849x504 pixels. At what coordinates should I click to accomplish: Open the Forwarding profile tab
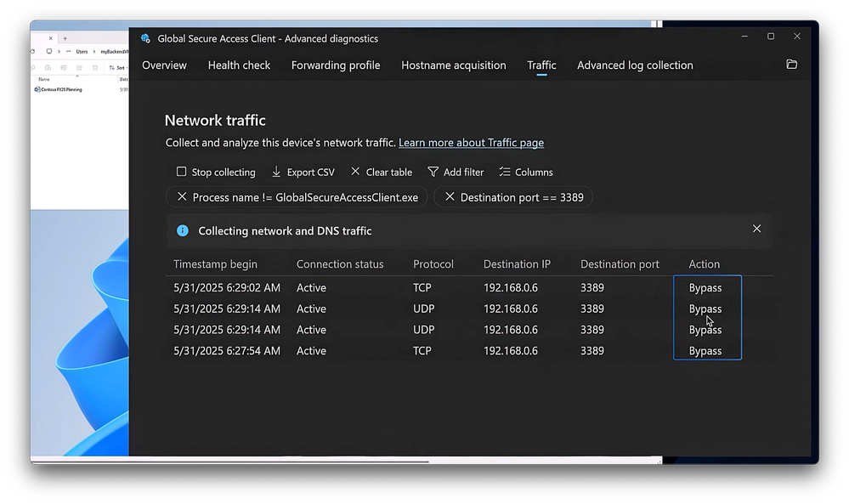(x=336, y=65)
